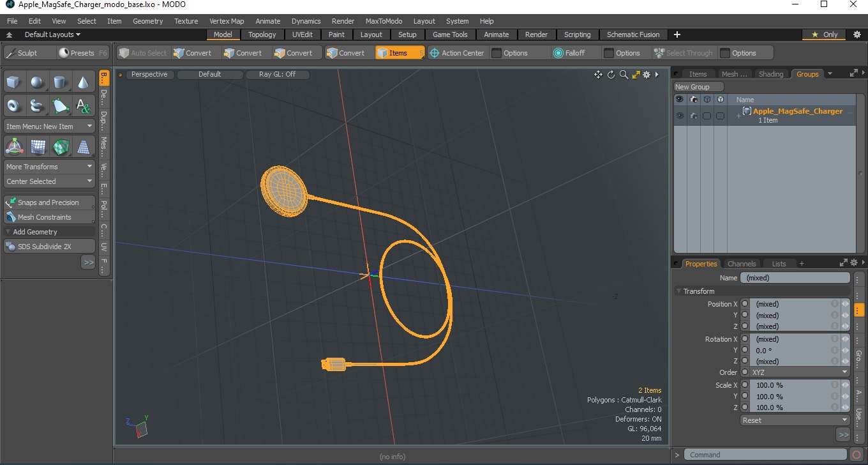Apply SDS Subdivide 2X
The height and width of the screenshot is (465, 868).
[x=49, y=247]
